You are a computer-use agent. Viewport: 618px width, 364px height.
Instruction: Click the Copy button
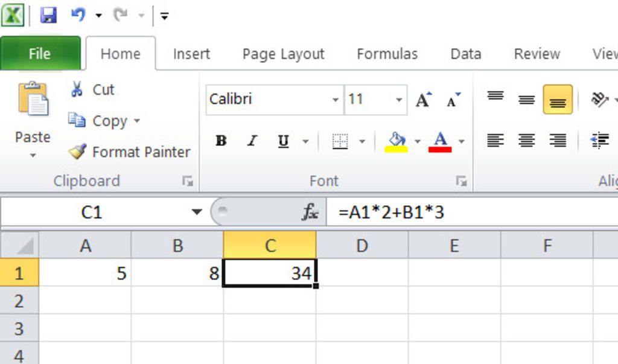coord(103,121)
